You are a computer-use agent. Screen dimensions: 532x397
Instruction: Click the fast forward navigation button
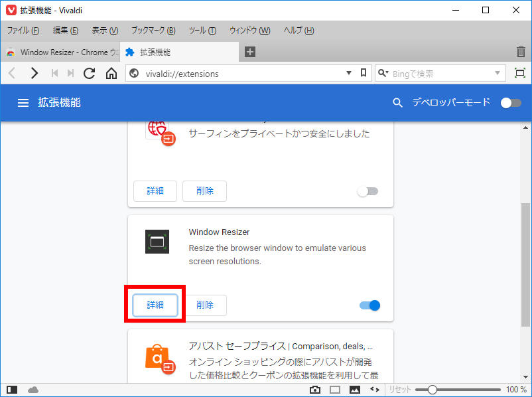[70, 73]
